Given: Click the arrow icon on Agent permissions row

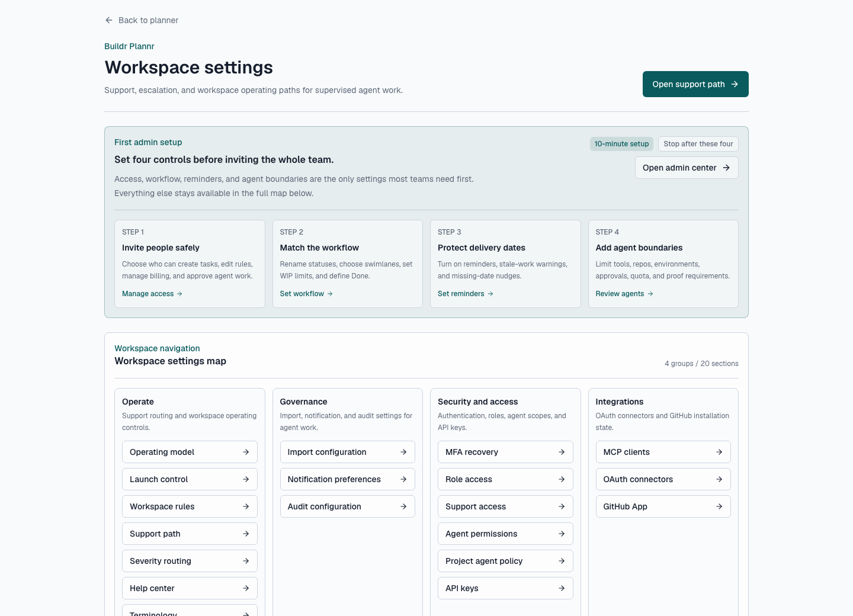Looking at the screenshot, I should [x=562, y=534].
